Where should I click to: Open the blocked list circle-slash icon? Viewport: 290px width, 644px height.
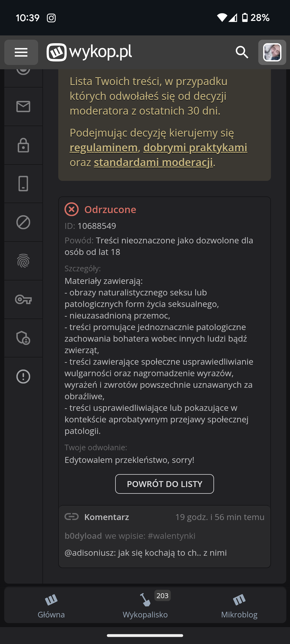23,222
